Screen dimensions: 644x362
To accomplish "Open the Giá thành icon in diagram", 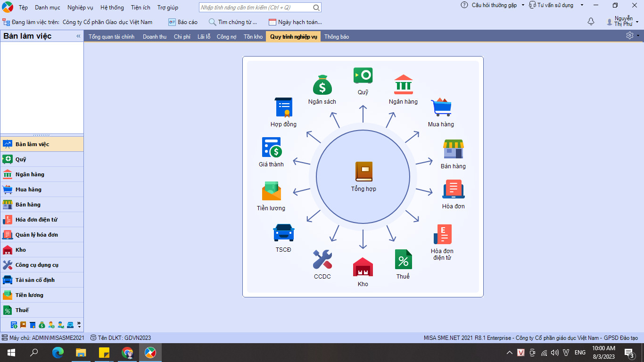I will (x=272, y=148).
